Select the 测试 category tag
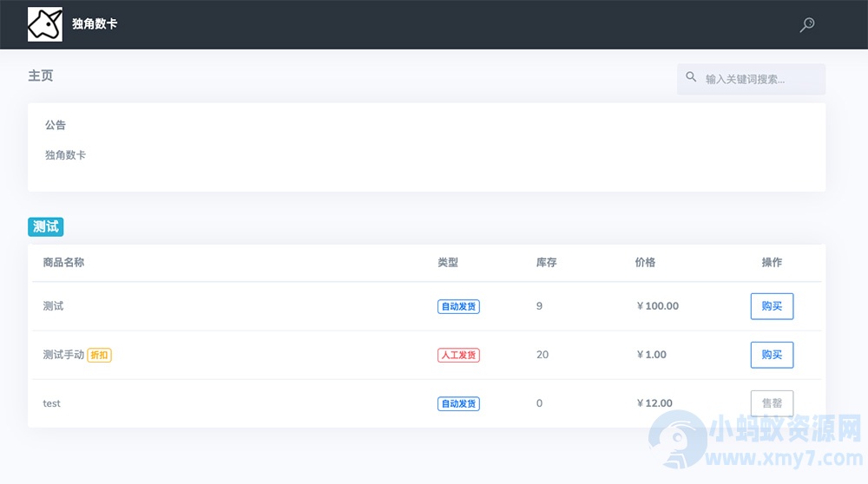This screenshot has width=868, height=484. tap(46, 226)
